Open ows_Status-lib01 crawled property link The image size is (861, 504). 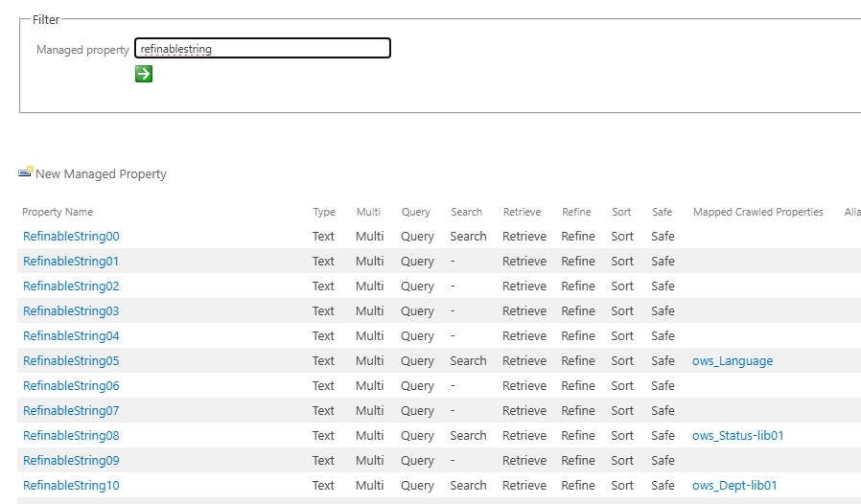pyautogui.click(x=738, y=435)
